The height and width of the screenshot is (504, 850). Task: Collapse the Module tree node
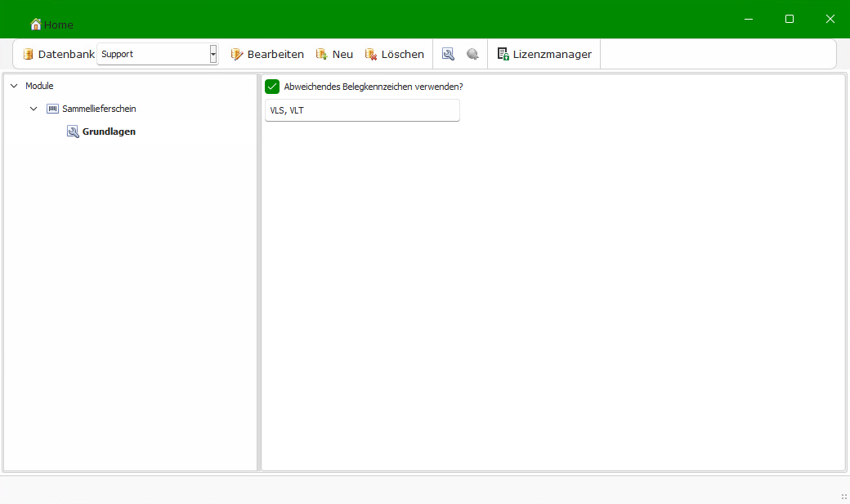pos(14,86)
